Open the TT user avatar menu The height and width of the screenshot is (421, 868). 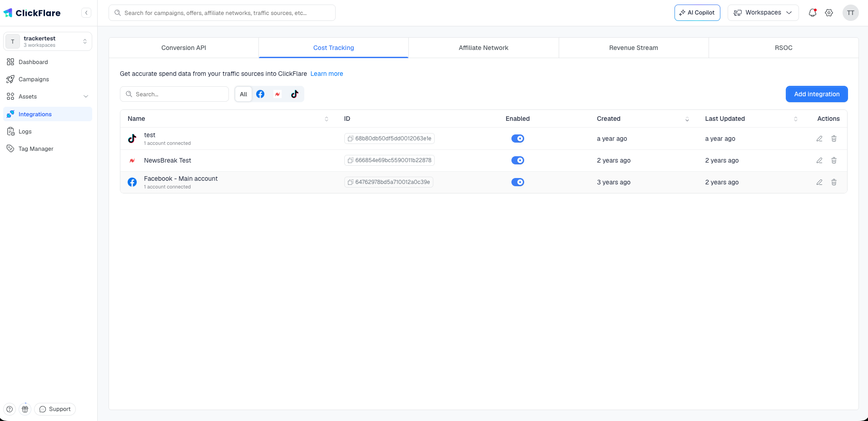(x=850, y=13)
